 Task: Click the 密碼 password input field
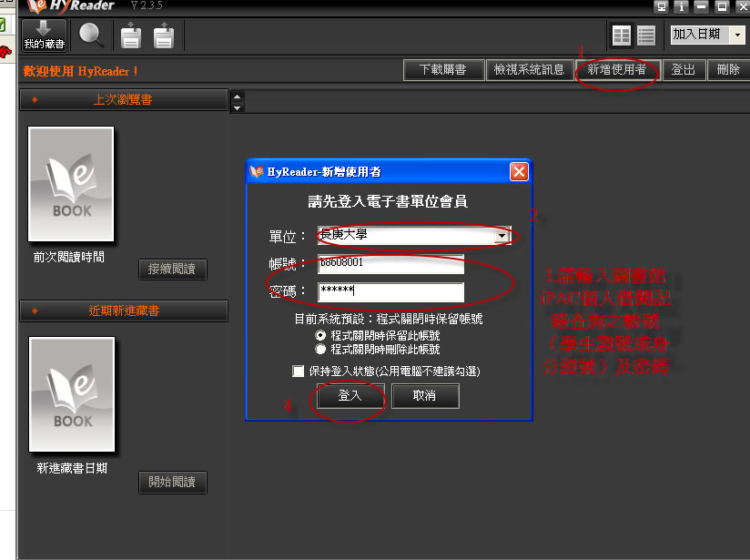pyautogui.click(x=390, y=291)
